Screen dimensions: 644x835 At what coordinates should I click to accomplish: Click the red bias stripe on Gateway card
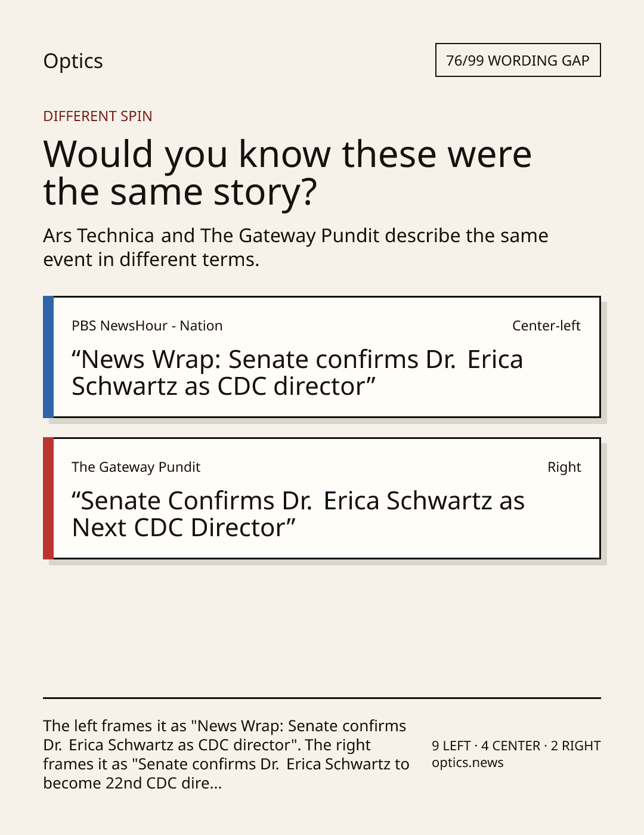[x=48, y=498]
